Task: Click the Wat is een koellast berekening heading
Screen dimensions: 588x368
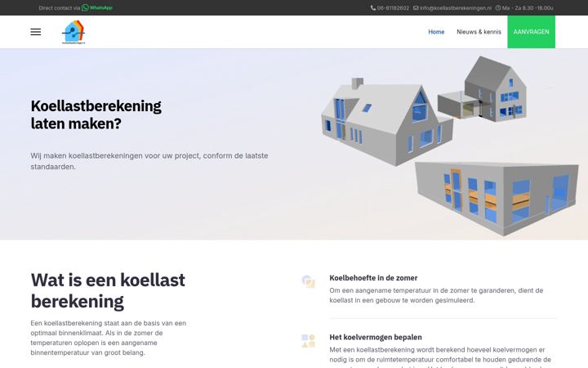Action: click(108, 290)
